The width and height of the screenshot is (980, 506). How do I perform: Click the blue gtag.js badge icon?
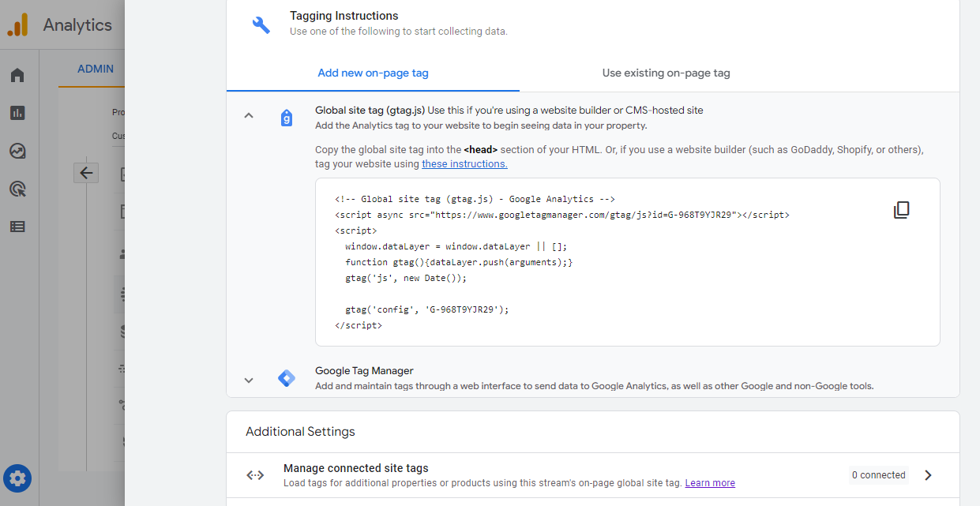286,117
